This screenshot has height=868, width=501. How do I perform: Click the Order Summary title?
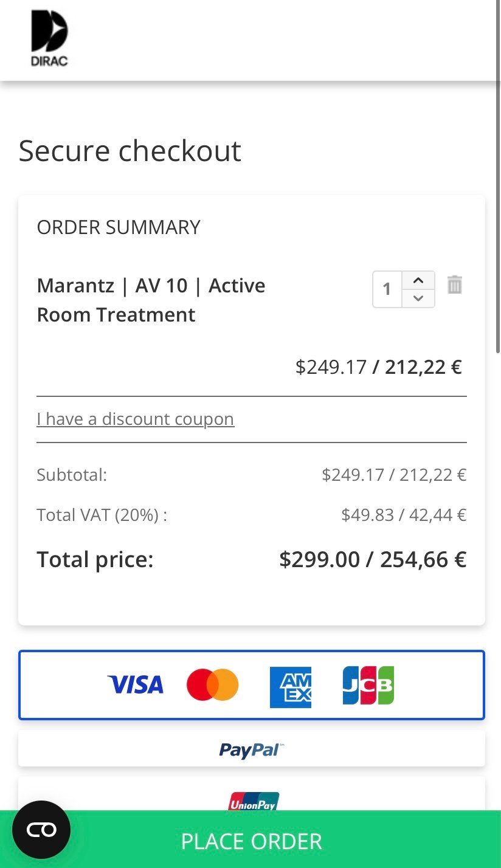[119, 227]
